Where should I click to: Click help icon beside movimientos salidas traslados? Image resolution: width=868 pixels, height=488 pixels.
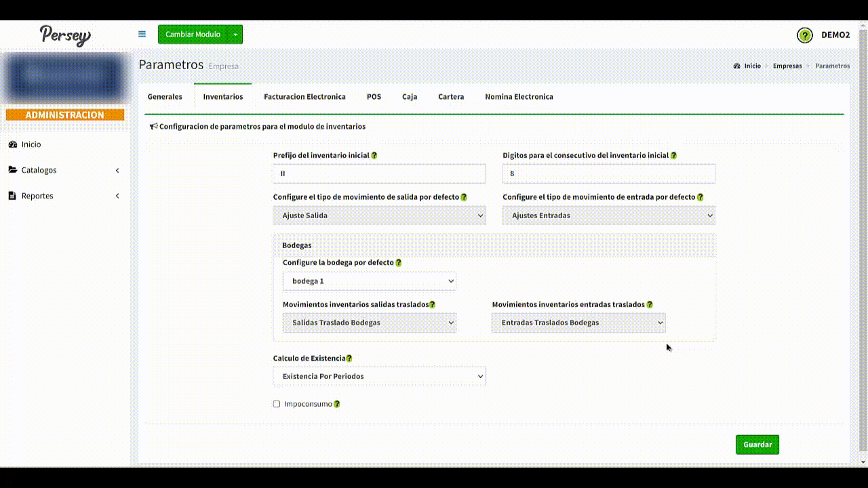(433, 304)
